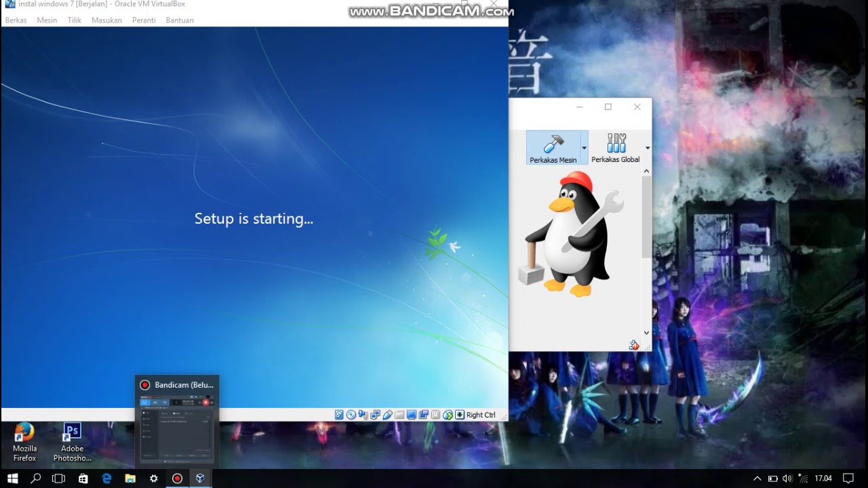Screen dimensions: 868x488
Task: Click the 17.04 clock on the taskbar
Action: point(823,479)
